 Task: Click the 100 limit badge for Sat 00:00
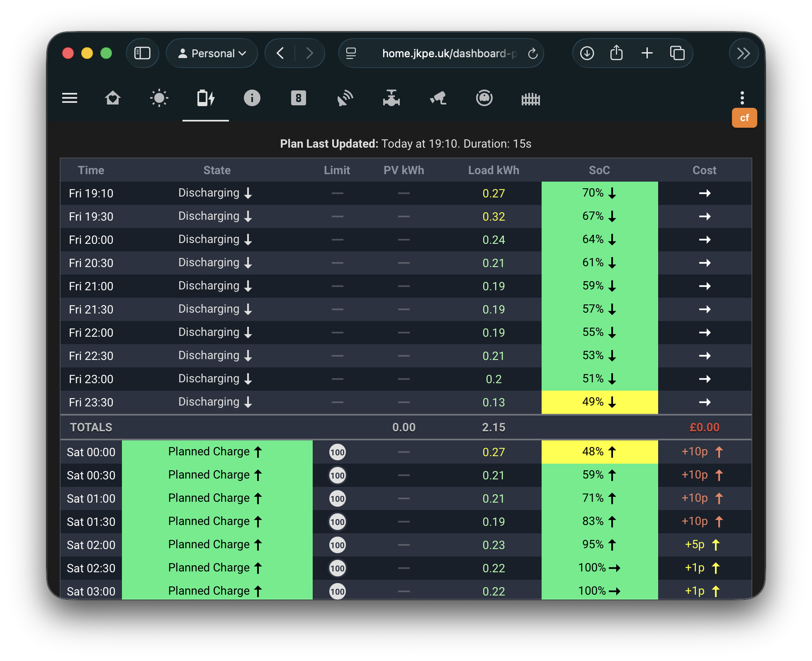[x=337, y=452]
